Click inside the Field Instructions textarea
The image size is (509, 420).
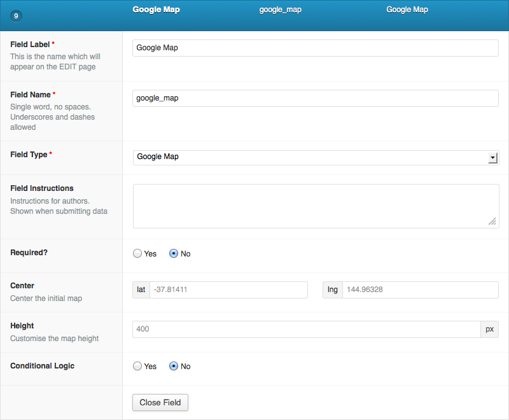(x=316, y=206)
